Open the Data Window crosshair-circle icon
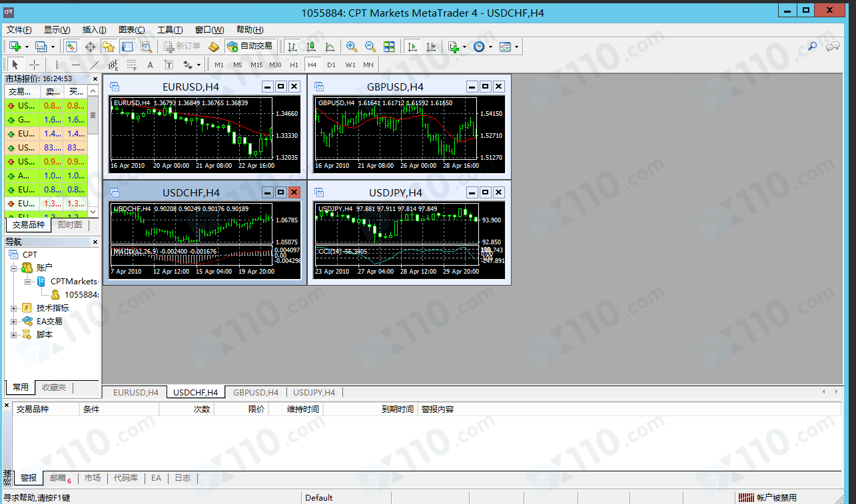The image size is (856, 504). coord(90,47)
